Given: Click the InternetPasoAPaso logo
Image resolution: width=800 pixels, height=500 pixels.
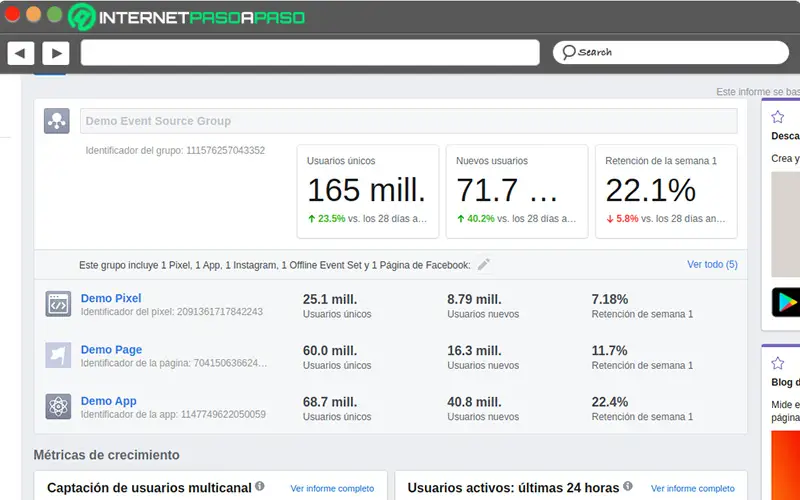Looking at the screenshot, I should click(187, 17).
